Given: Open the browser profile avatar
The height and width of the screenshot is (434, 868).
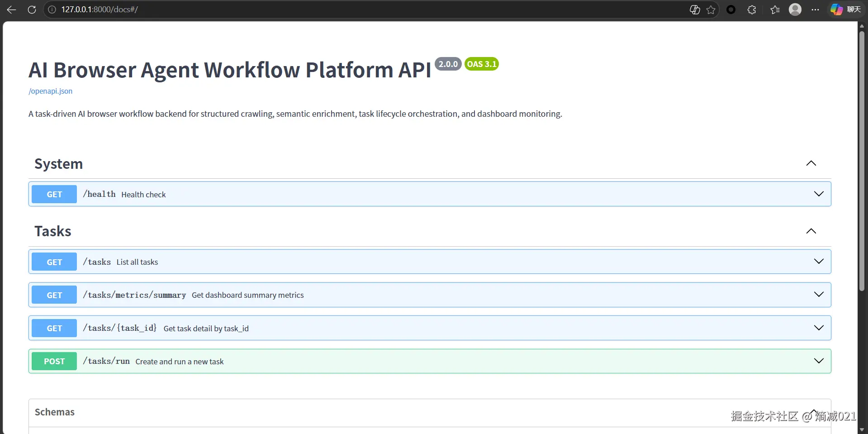Looking at the screenshot, I should click(x=795, y=9).
